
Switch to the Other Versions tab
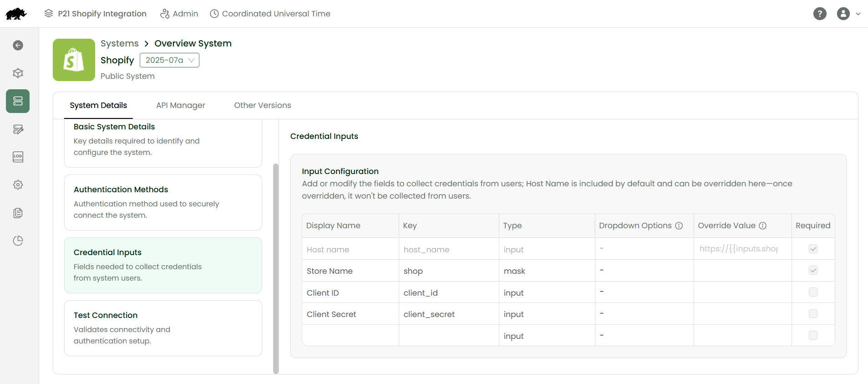point(262,105)
